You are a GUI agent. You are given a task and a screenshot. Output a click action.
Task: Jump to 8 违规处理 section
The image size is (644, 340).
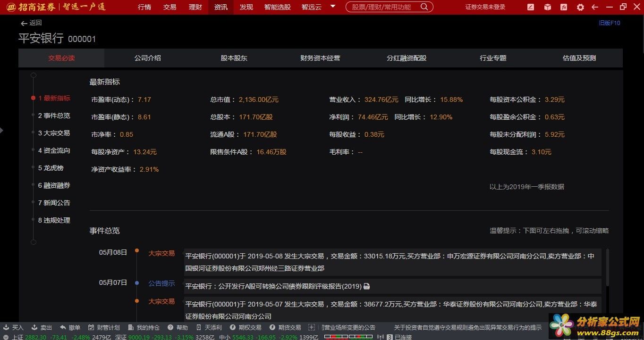click(x=54, y=220)
